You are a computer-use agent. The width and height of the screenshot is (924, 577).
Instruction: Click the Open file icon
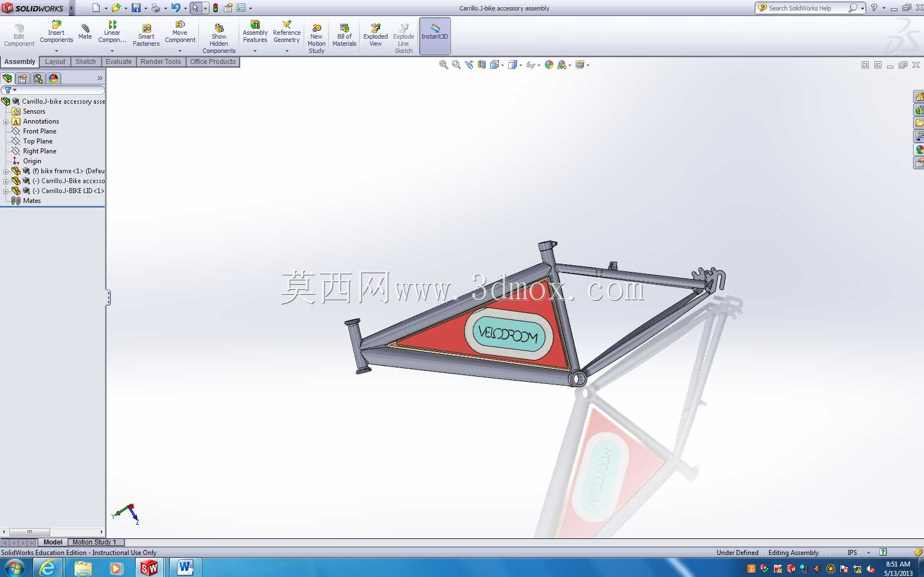coord(116,8)
